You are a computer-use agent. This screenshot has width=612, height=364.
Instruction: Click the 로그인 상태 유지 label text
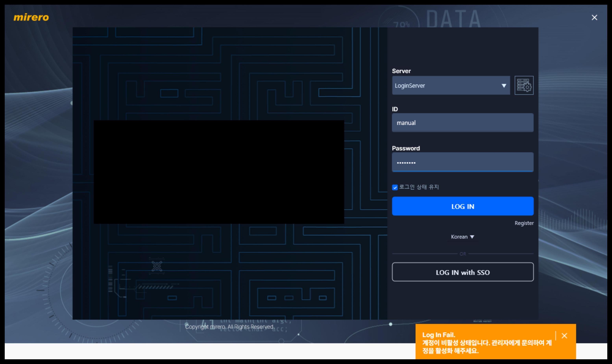click(419, 187)
